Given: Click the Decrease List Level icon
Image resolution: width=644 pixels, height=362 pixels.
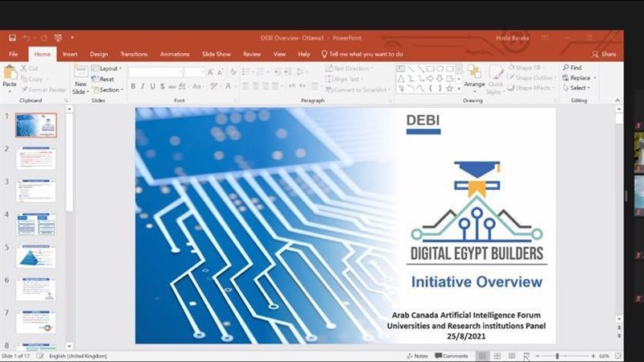Looking at the screenshot, I should click(x=277, y=72).
